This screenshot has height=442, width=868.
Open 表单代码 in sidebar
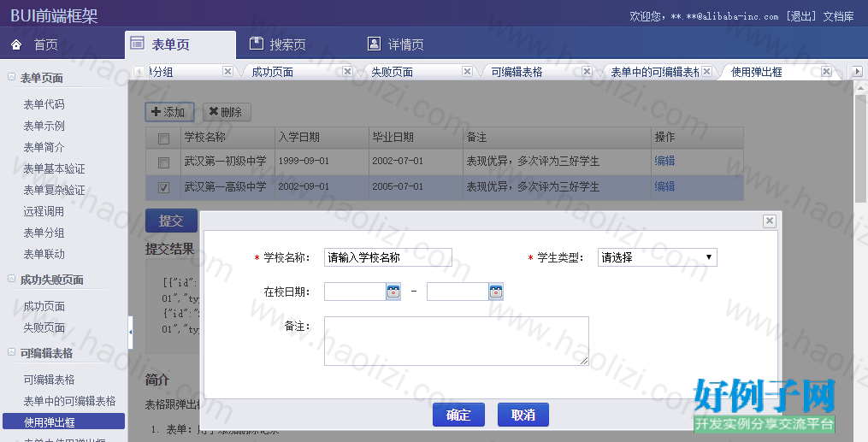44,104
